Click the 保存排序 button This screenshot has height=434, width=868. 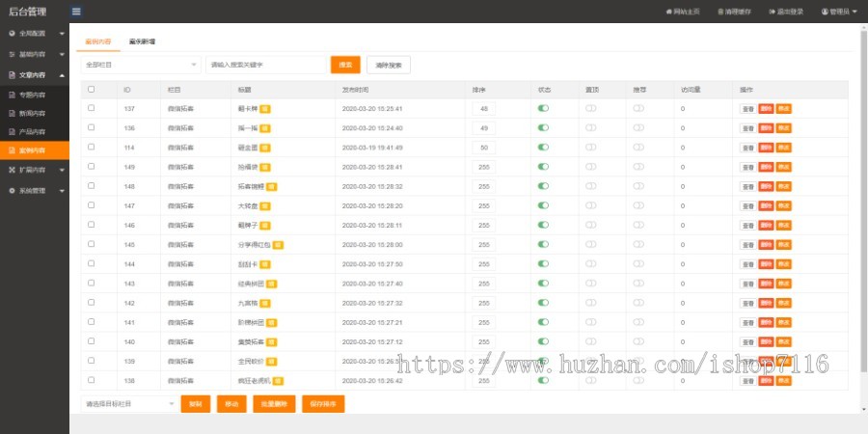click(x=323, y=403)
